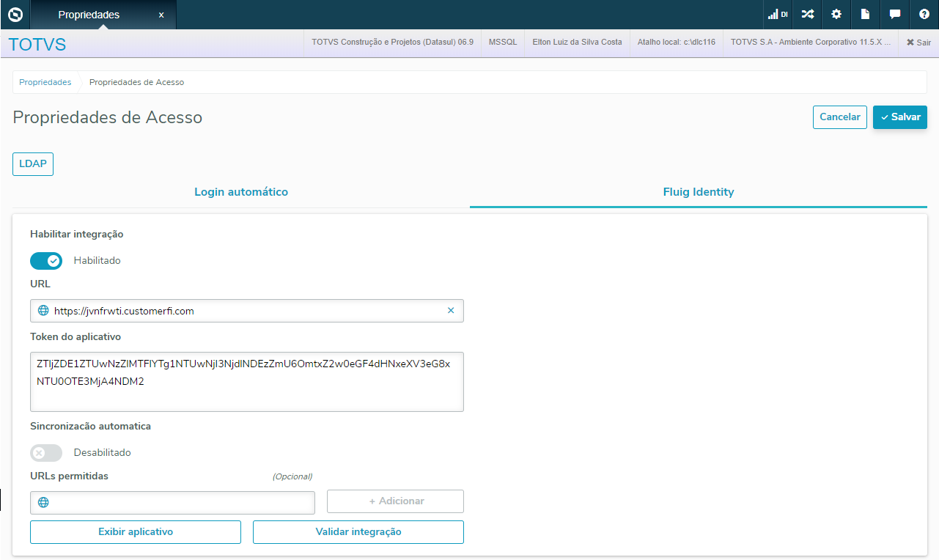This screenshot has height=560, width=939.
Task: Close the Propriedades tab
Action: [x=161, y=15]
